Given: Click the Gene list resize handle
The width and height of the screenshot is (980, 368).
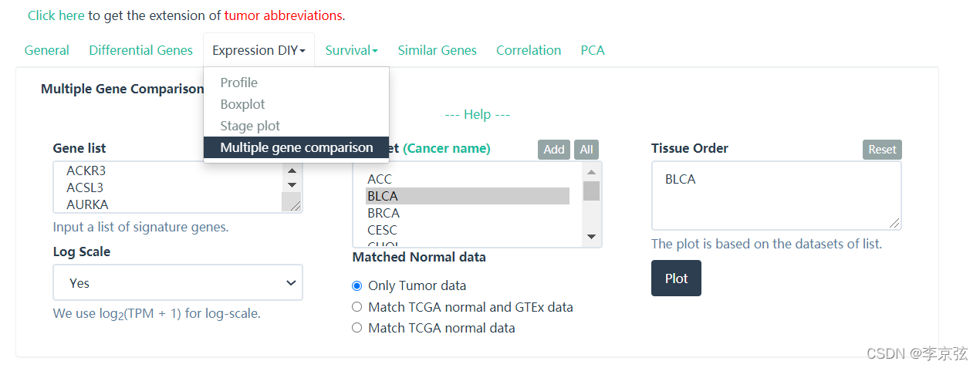Looking at the screenshot, I should (x=292, y=203).
